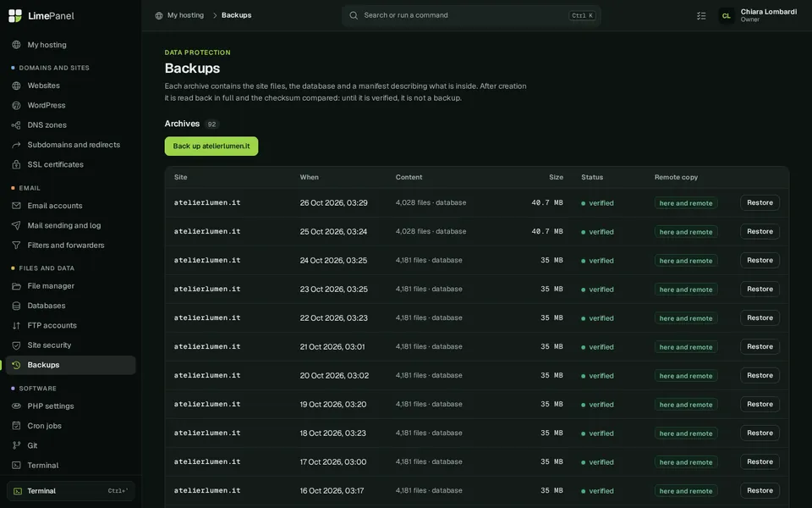Click the Archives count badge 92
812x508 pixels.
coord(211,124)
